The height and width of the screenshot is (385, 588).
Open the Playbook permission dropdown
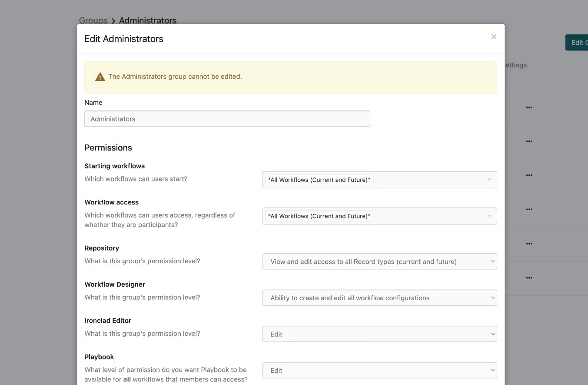(379, 370)
